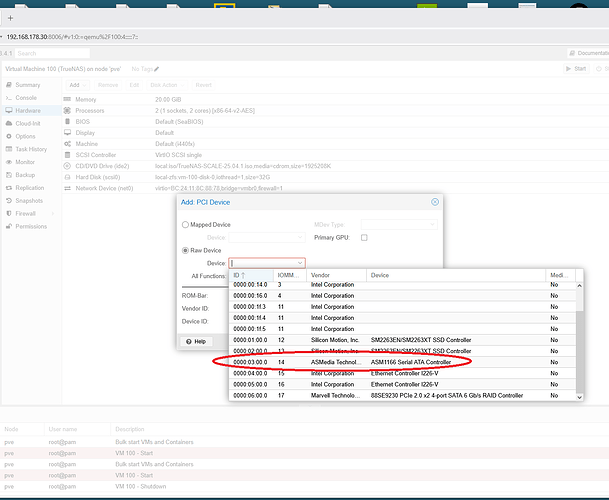The width and height of the screenshot is (609, 500).
Task: Select the Replication menu item
Action: [x=29, y=187]
